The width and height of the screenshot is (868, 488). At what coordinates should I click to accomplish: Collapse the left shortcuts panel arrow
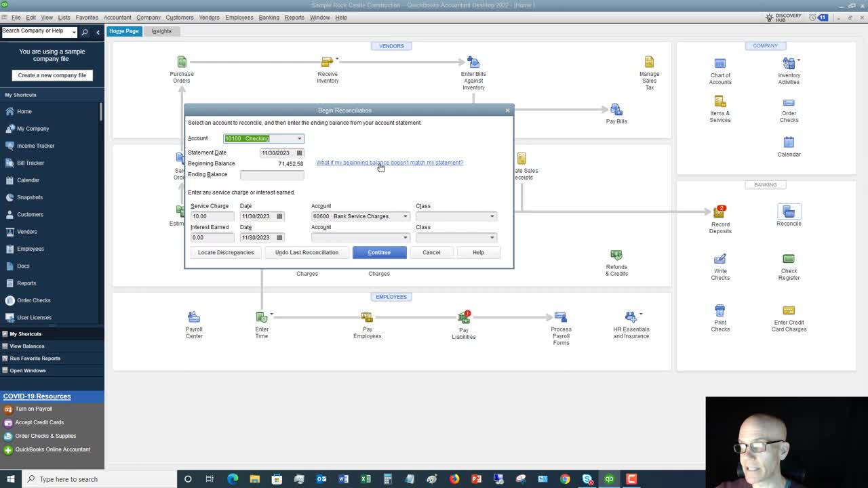click(x=98, y=32)
